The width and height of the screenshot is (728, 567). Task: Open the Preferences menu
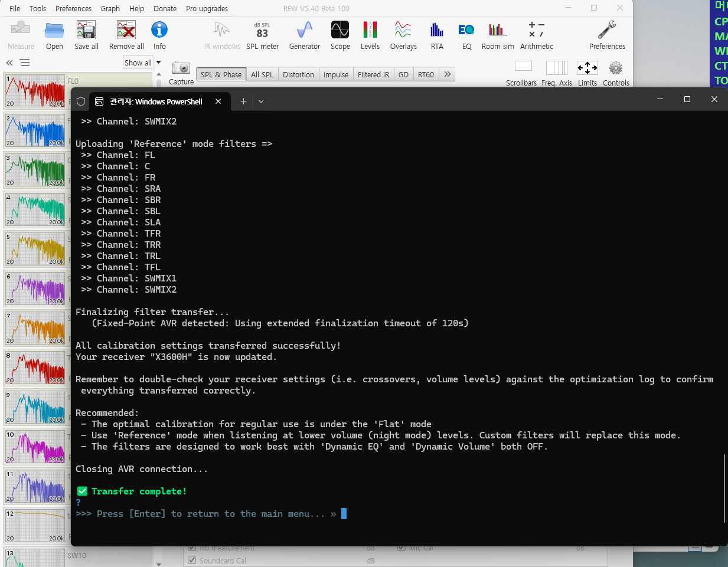(x=73, y=8)
